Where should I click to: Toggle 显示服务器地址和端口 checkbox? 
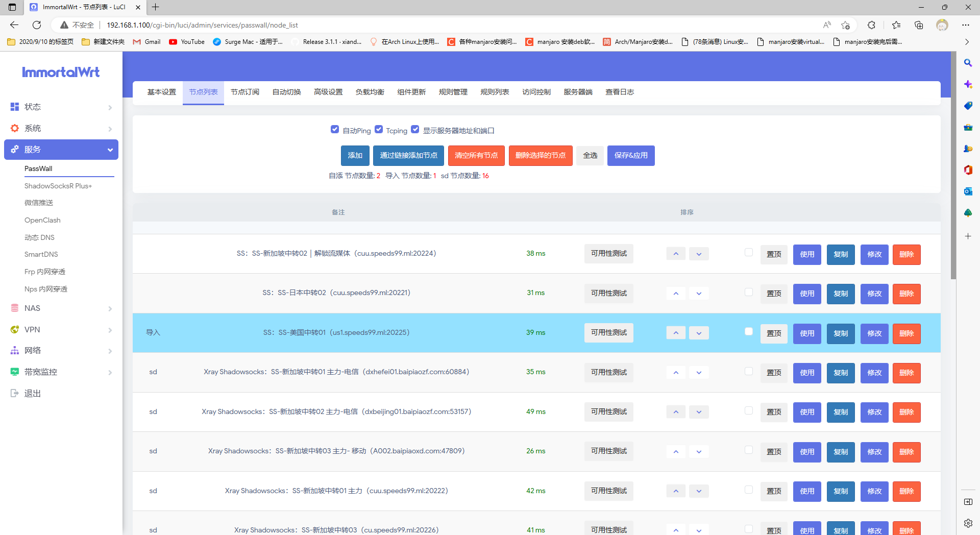tap(415, 130)
